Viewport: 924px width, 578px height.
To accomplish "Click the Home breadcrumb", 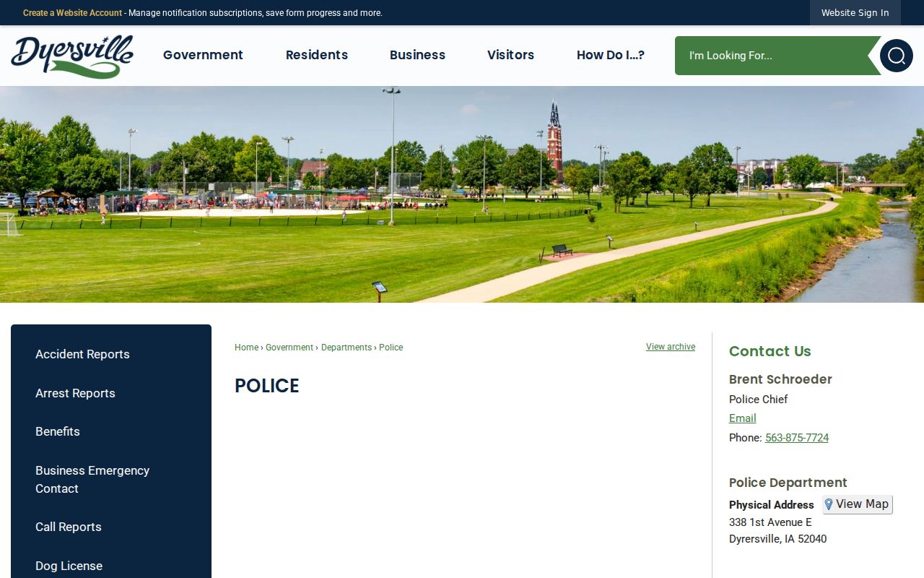I will coord(246,348).
